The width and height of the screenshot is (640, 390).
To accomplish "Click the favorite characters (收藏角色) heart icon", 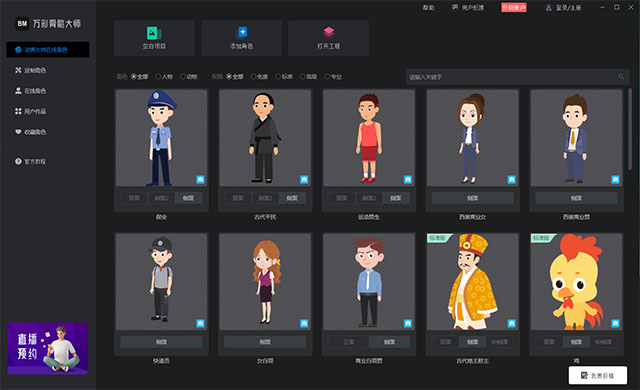I will 18,132.
